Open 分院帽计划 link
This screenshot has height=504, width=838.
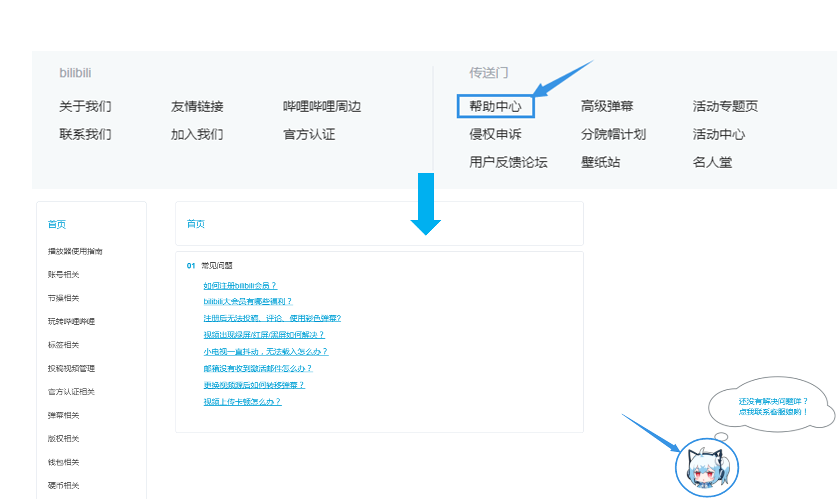click(613, 134)
